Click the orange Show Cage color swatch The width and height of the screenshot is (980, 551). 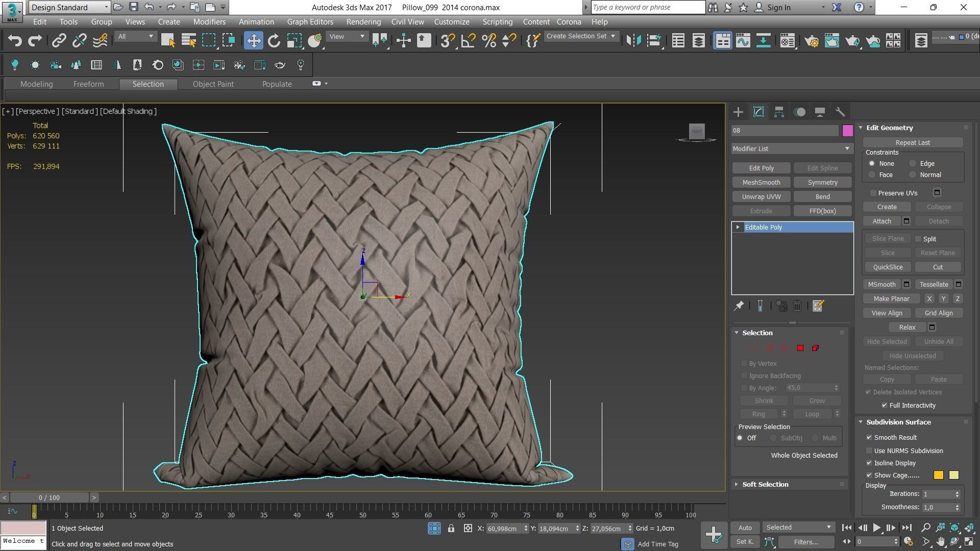point(938,475)
